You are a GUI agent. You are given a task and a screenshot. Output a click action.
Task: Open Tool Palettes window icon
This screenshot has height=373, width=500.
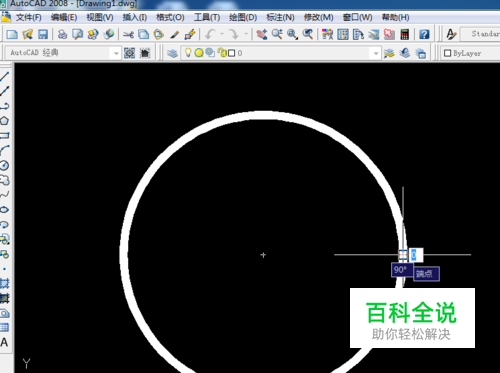(358, 34)
